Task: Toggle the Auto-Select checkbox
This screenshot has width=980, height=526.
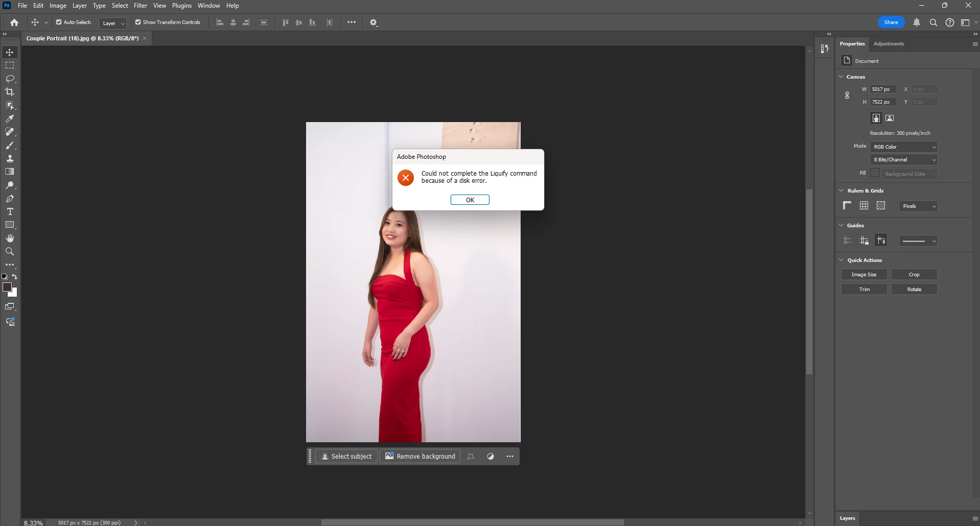Action: click(59, 22)
